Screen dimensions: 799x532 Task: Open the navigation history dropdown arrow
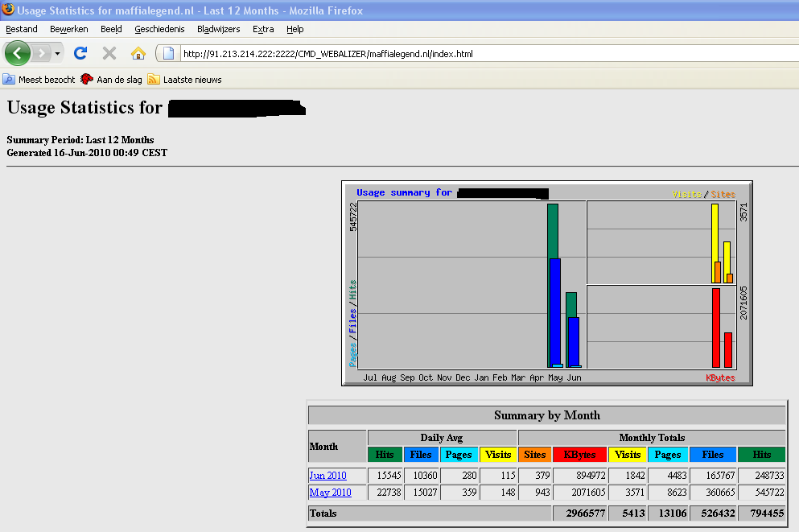tap(57, 53)
